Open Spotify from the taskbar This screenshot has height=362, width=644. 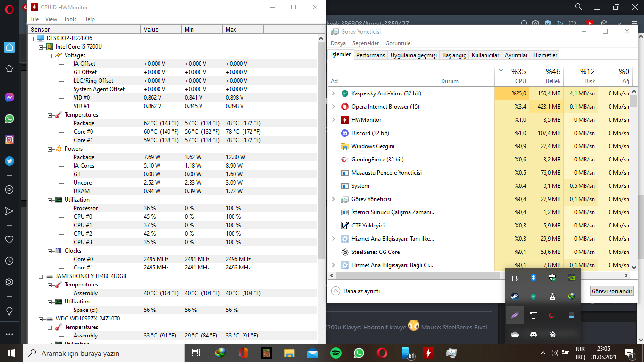336,353
